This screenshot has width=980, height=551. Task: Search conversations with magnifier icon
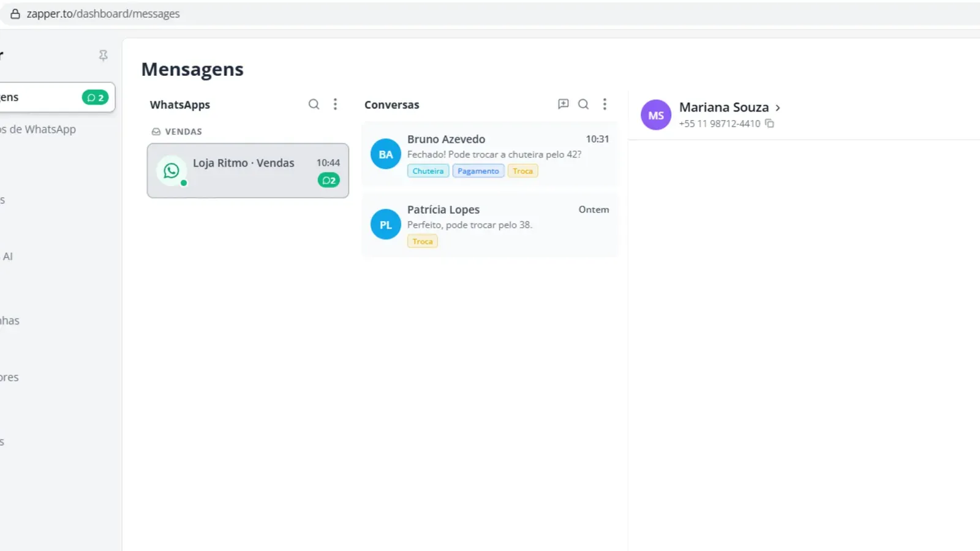pyautogui.click(x=584, y=104)
